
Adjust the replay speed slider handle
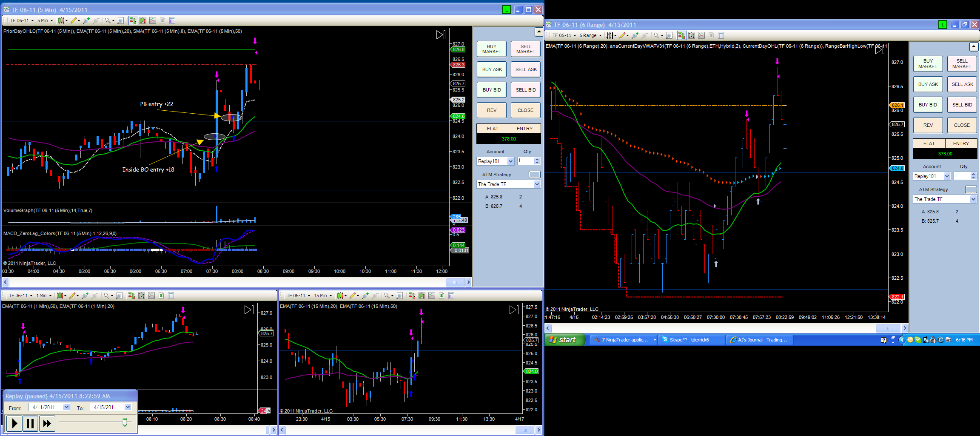(125, 422)
